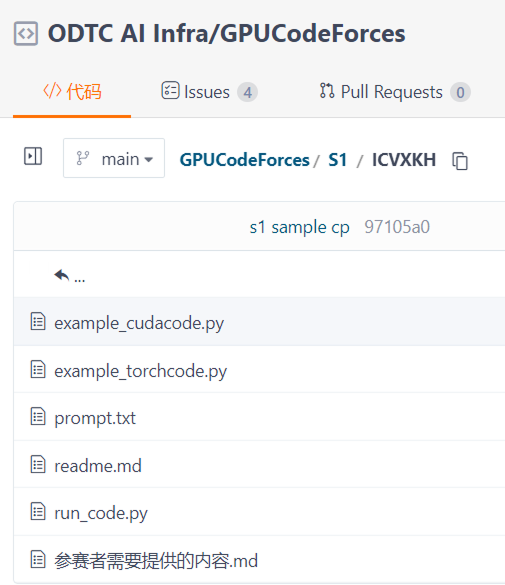Open the Pull Requests tab

381,92
